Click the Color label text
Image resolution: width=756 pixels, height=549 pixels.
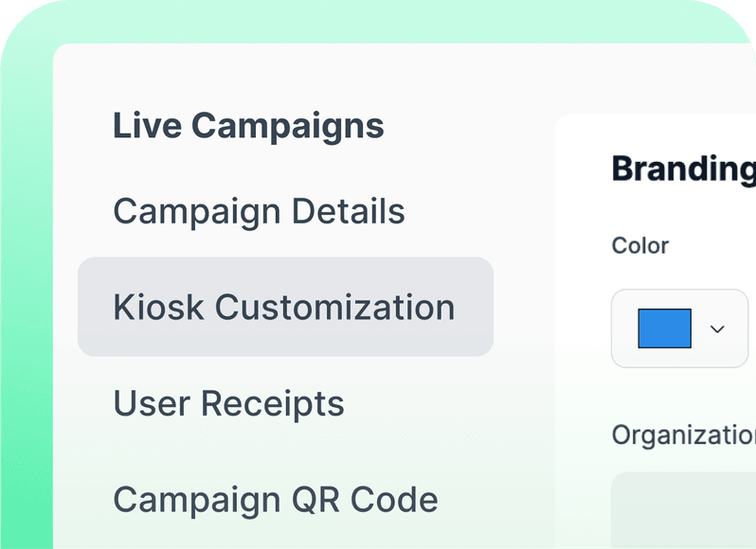[639, 245]
